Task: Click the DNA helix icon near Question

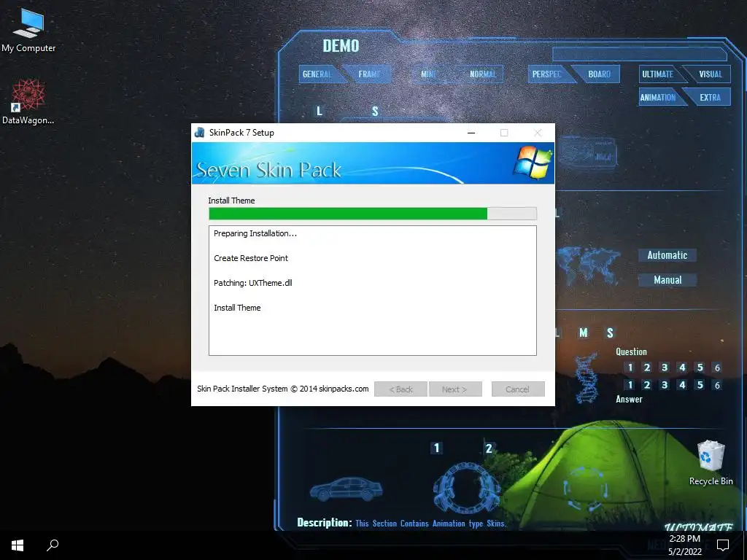Action: pos(587,377)
